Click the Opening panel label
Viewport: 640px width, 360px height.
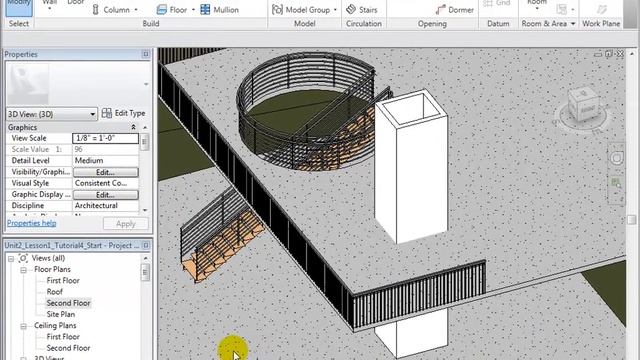click(432, 24)
